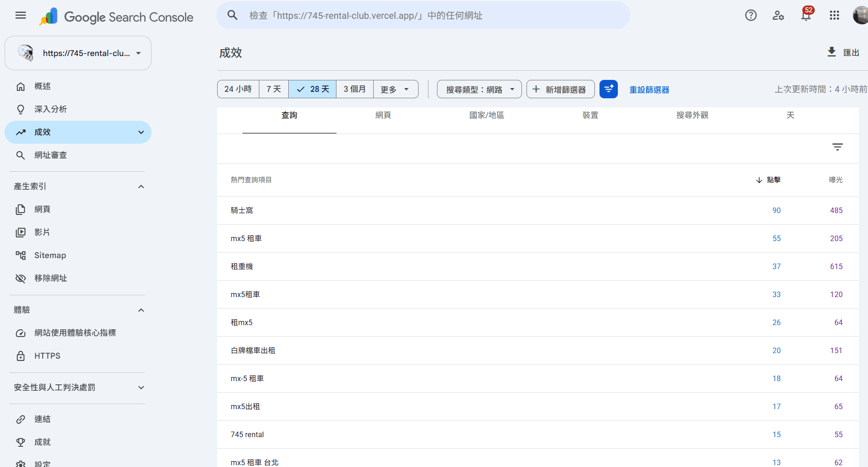
Task: Switch to the 搜尋外觀 tab
Action: [692, 115]
